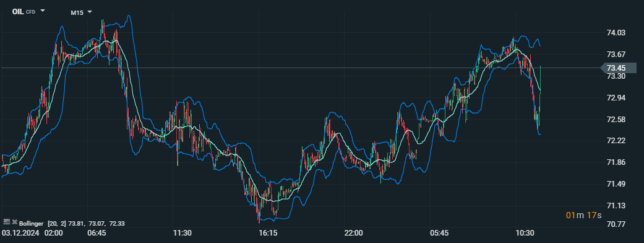Click the 11:30 time axis label
This screenshot has width=644, height=243.
[x=182, y=233]
